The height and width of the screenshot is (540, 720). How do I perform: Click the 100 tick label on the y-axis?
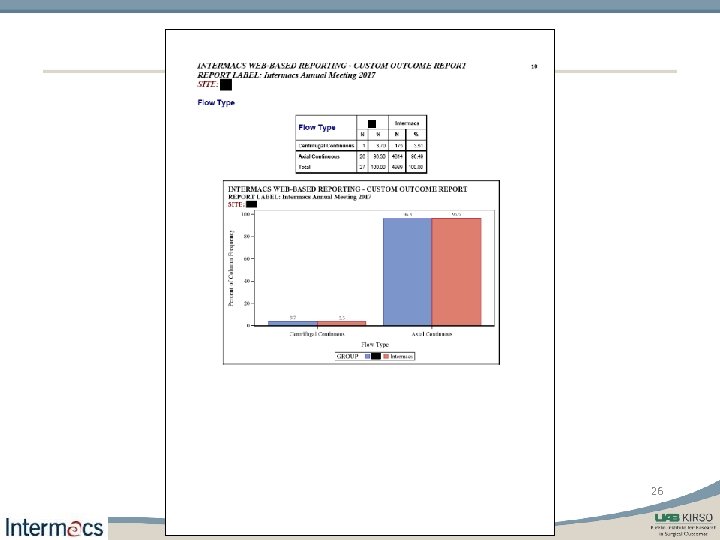tap(246, 214)
